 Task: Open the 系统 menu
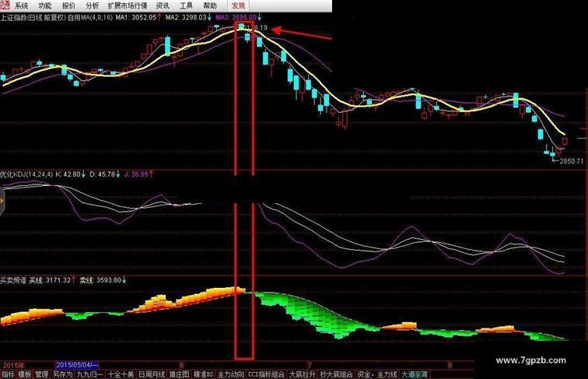pos(21,5)
